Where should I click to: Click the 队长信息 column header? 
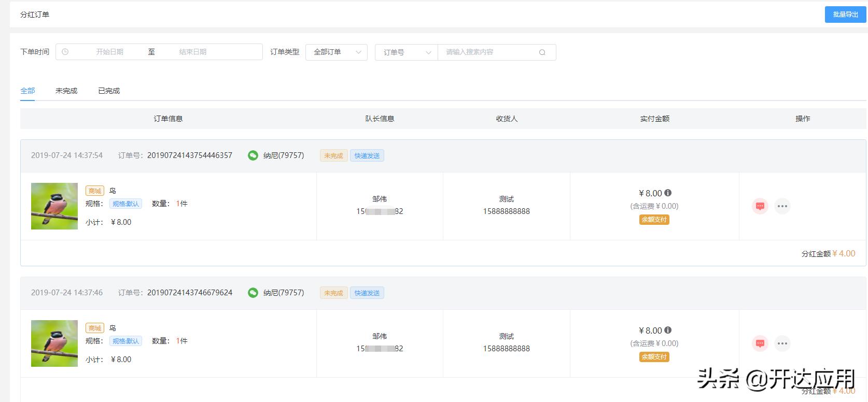(x=380, y=119)
